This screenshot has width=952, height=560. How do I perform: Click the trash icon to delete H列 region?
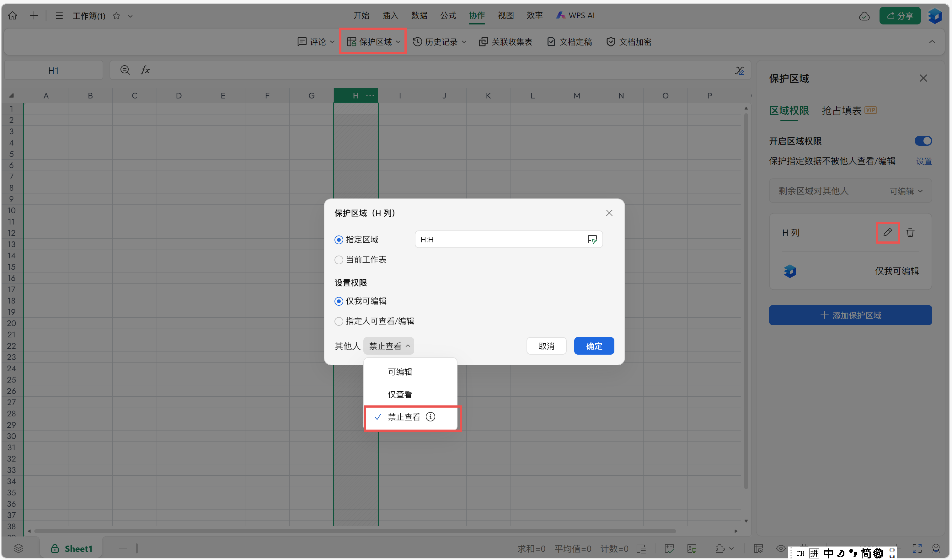click(x=910, y=232)
